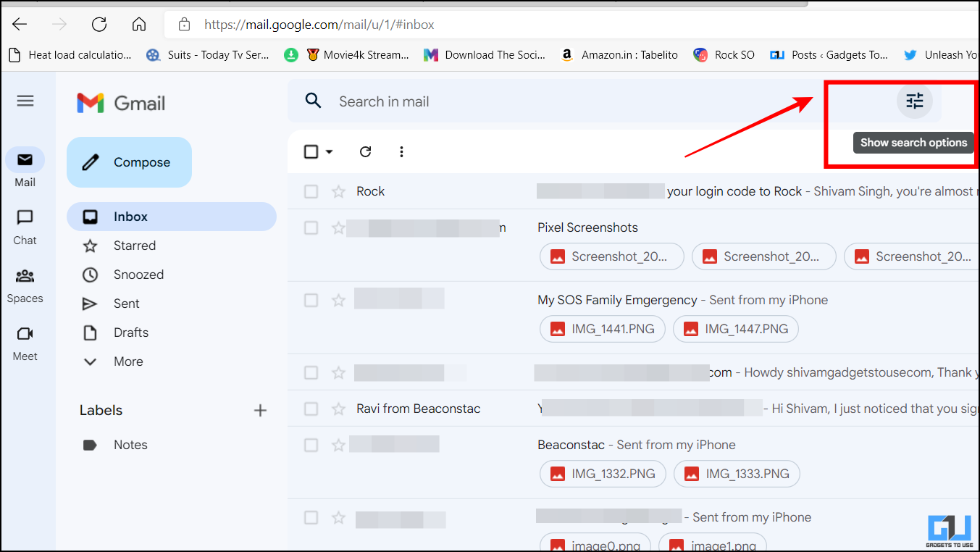This screenshot has width=980, height=552.
Task: Click the Gmail logo
Action: [121, 103]
